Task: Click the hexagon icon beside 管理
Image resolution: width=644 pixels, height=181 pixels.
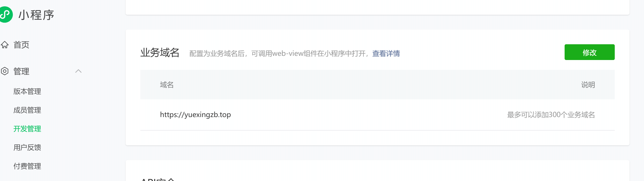Action: point(5,71)
